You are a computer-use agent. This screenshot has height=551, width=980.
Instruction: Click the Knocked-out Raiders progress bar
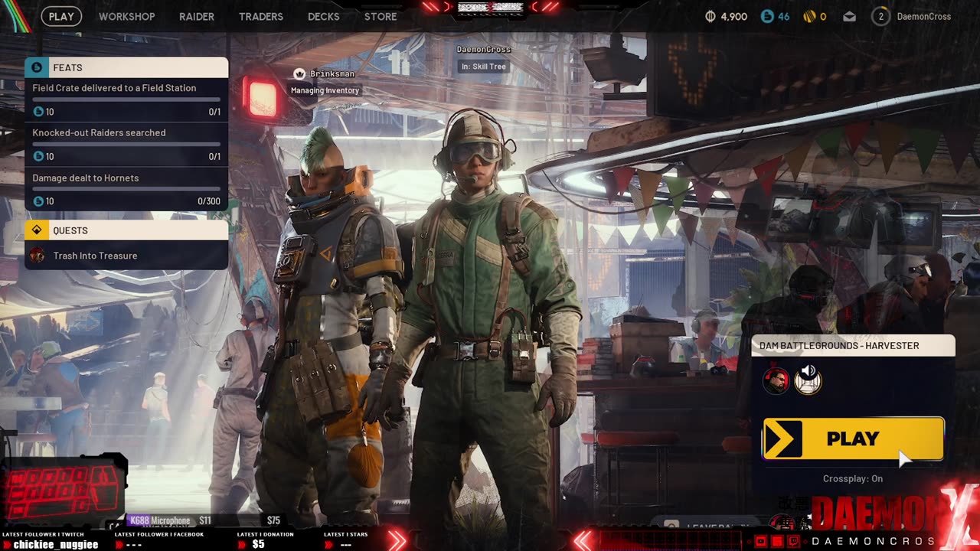[x=126, y=144]
